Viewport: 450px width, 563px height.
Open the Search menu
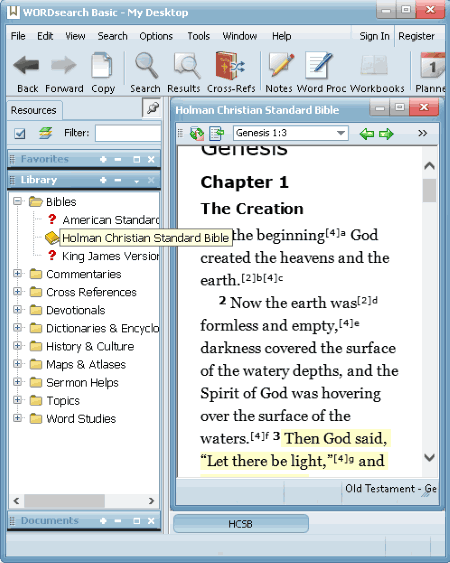pyautogui.click(x=112, y=36)
